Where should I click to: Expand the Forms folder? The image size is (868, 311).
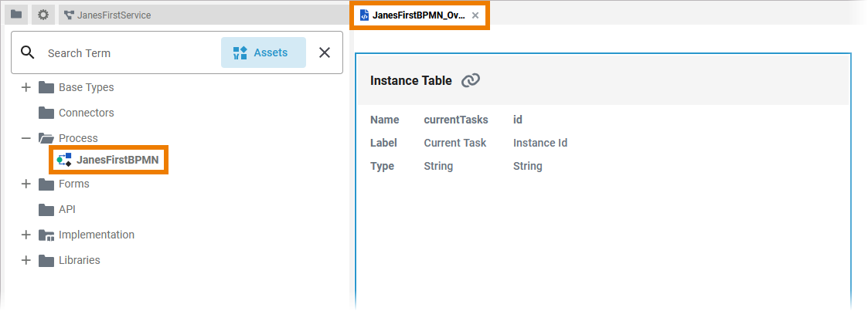[x=26, y=184]
